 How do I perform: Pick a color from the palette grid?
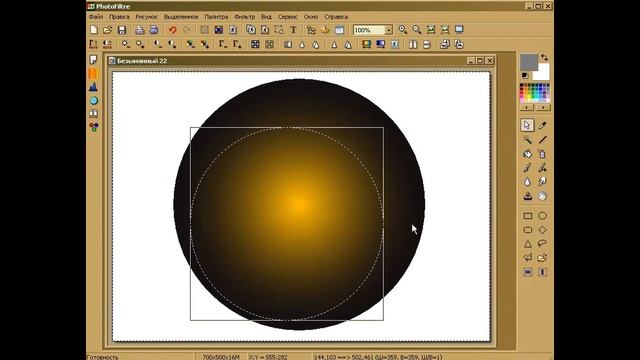tap(535, 93)
